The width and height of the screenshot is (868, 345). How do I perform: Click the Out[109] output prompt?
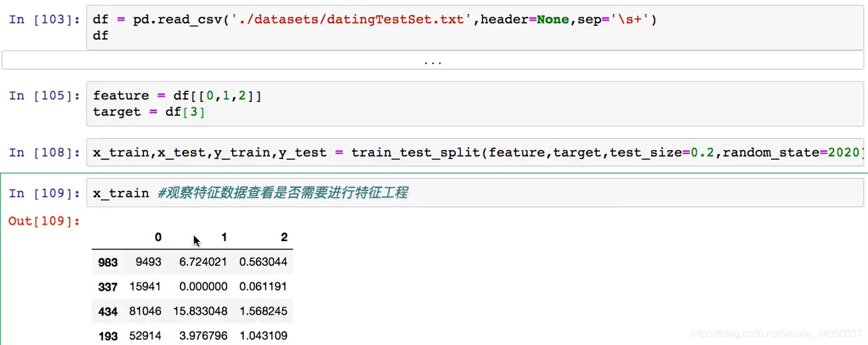[45, 221]
